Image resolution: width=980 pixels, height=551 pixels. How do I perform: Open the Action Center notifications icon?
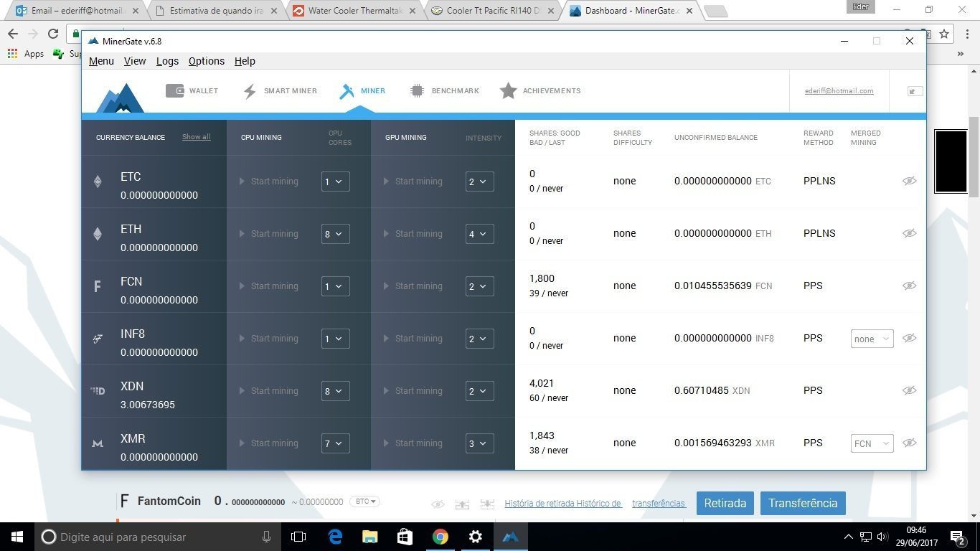point(957,537)
